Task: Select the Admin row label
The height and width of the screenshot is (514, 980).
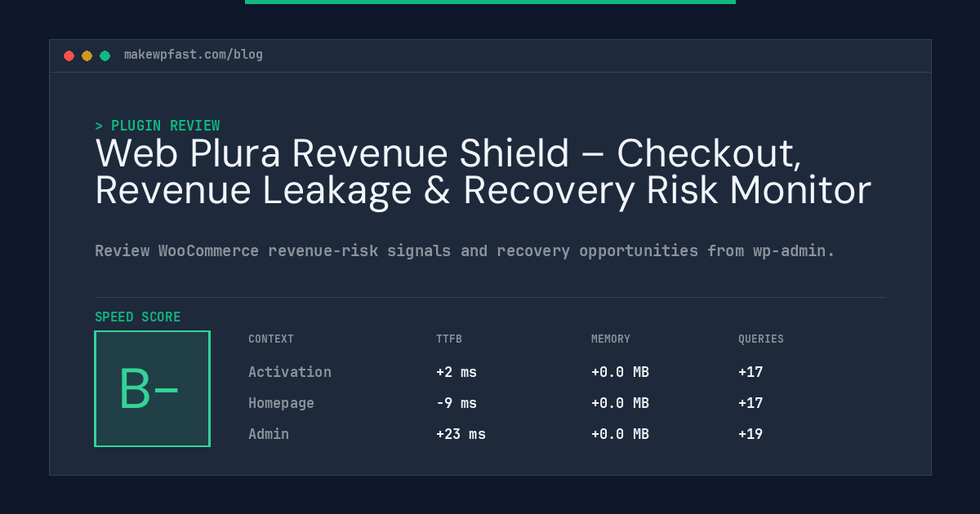Action: (x=269, y=434)
